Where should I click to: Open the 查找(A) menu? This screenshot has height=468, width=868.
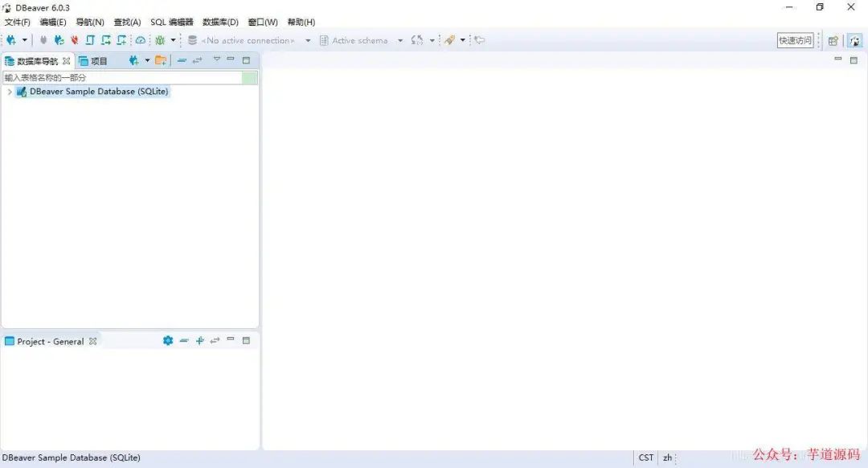point(127,23)
